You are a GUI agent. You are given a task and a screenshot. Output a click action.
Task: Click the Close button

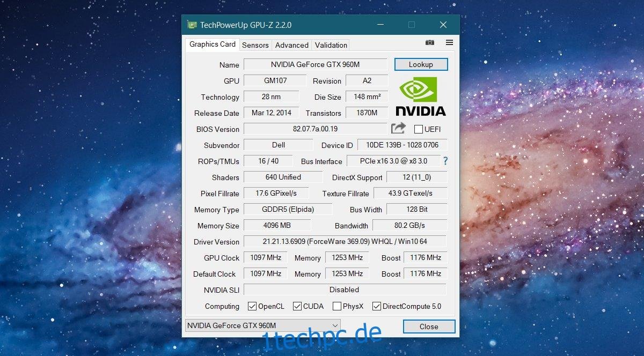pyautogui.click(x=429, y=326)
